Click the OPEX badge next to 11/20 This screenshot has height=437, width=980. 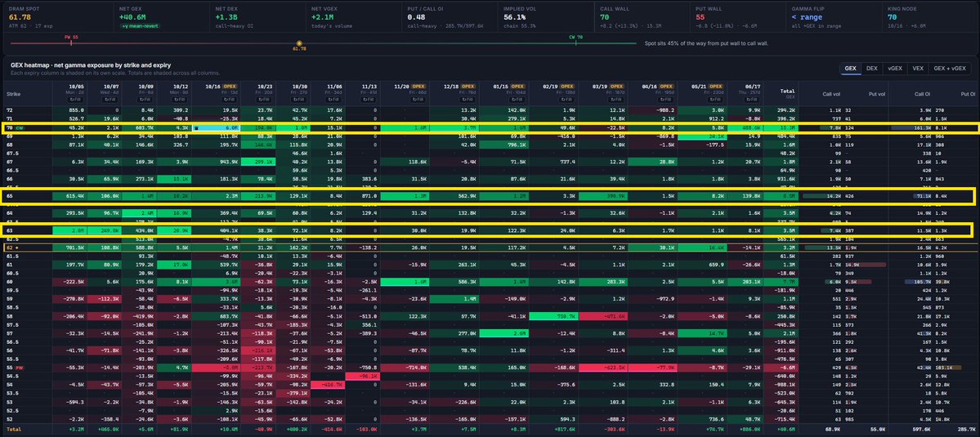pos(418,86)
